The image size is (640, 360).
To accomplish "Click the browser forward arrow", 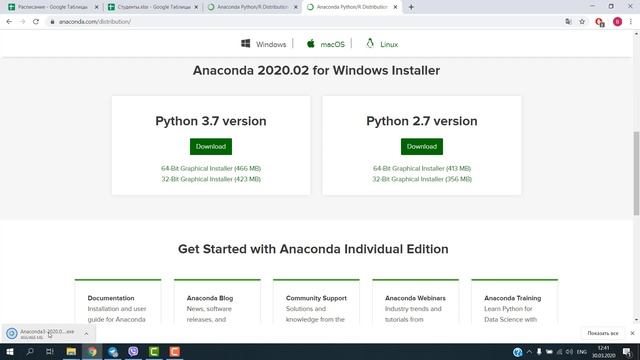I will tap(22, 22).
